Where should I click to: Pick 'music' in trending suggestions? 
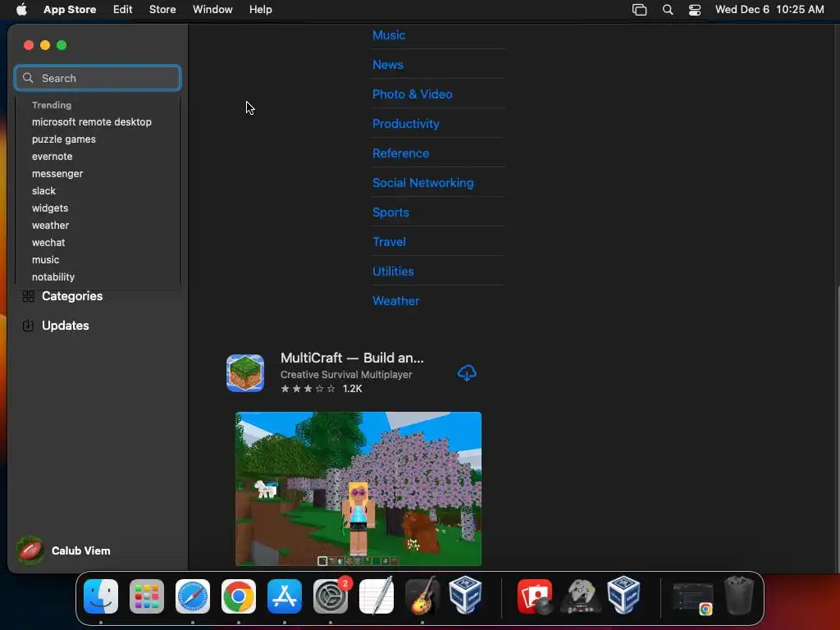coord(46,260)
